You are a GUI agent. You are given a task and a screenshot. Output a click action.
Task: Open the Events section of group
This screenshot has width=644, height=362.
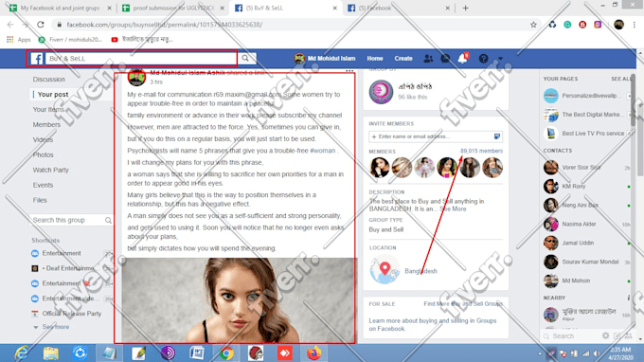43,185
